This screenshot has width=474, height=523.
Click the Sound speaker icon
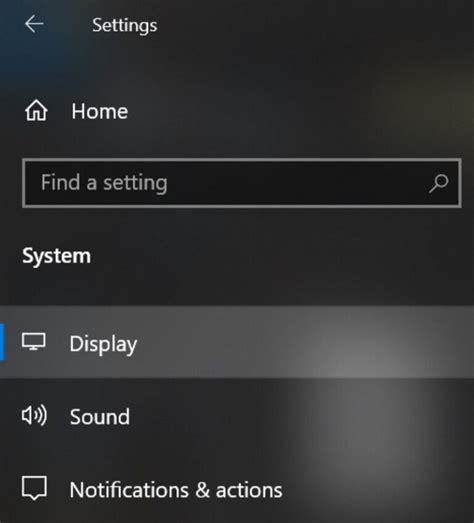pos(34,416)
